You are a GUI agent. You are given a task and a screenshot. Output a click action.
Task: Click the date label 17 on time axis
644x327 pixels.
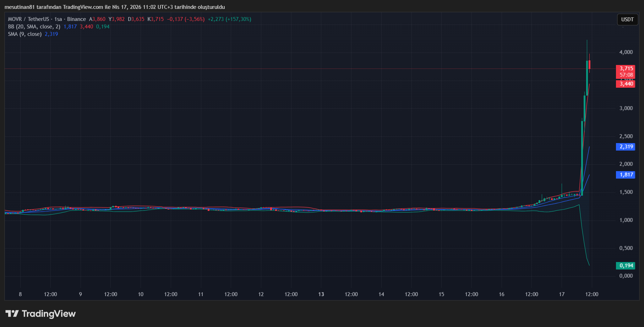[562, 294]
